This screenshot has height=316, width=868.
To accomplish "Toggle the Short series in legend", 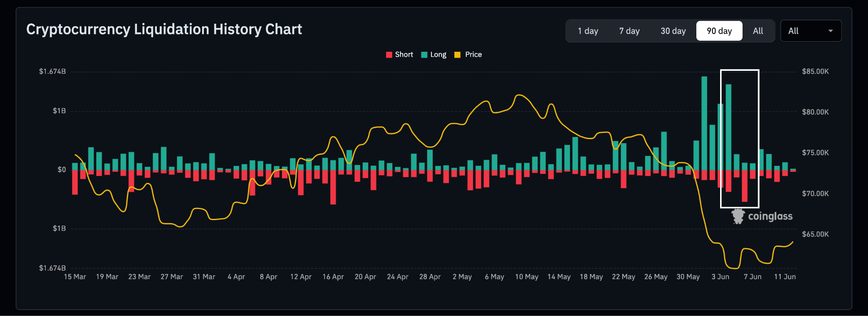I will 399,55.
